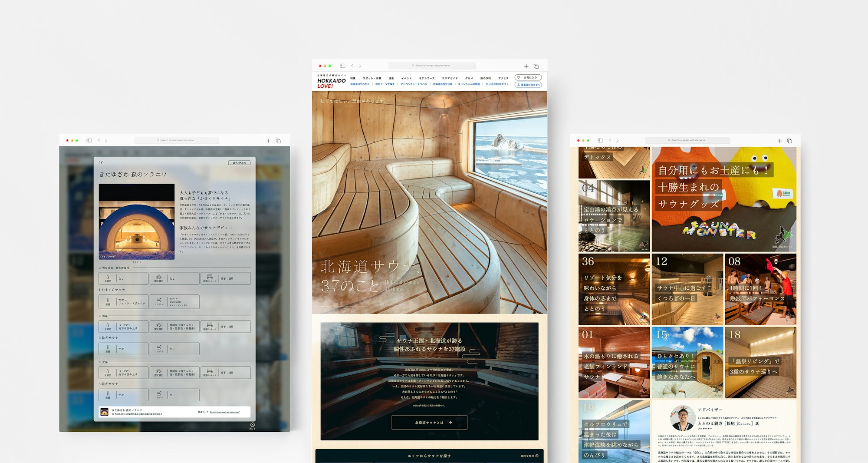This screenshot has width=868, height=463.
Task: Click the left window's address search field
Action: [x=176, y=140]
